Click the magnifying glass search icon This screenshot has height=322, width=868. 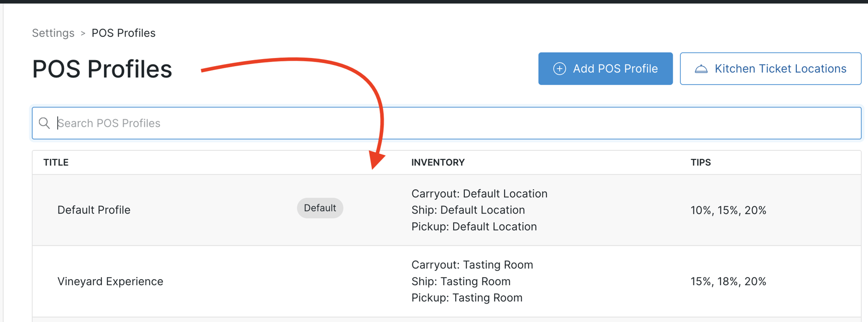pyautogui.click(x=44, y=123)
